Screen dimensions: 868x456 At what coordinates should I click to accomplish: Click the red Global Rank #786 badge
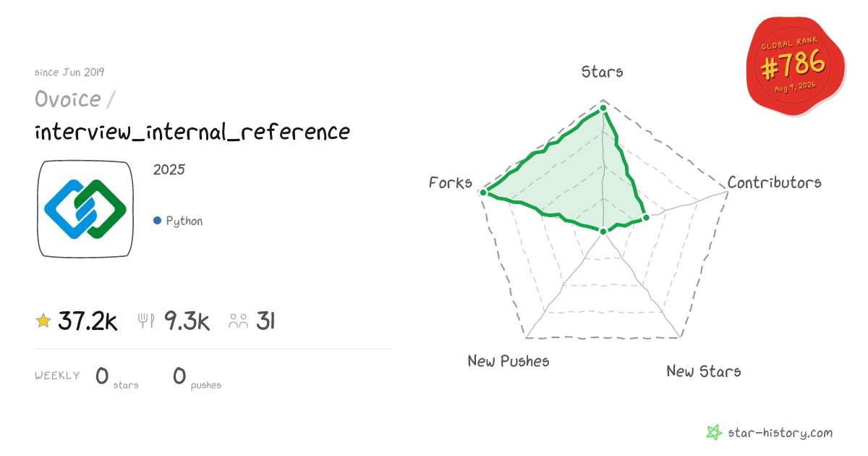(794, 67)
